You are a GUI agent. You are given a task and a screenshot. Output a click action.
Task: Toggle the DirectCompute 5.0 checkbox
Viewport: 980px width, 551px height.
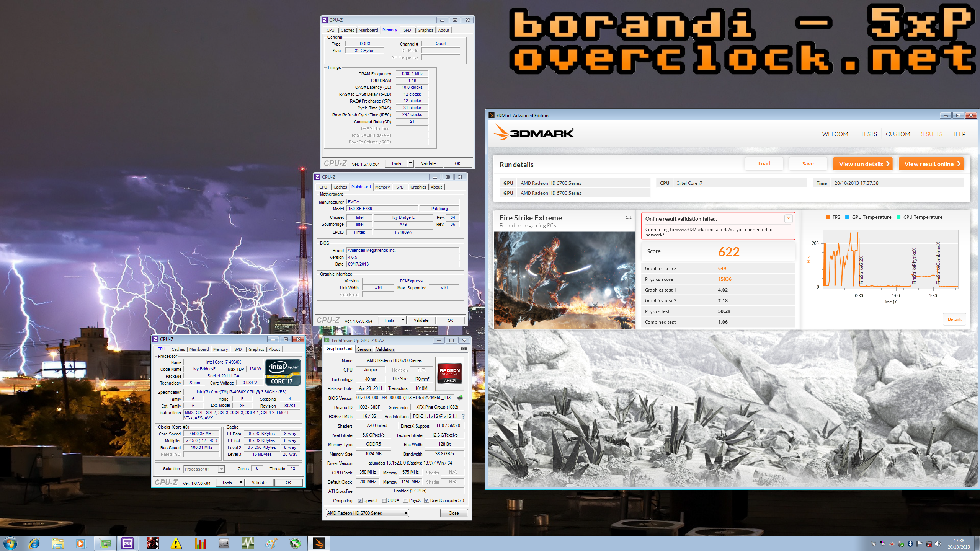point(426,500)
